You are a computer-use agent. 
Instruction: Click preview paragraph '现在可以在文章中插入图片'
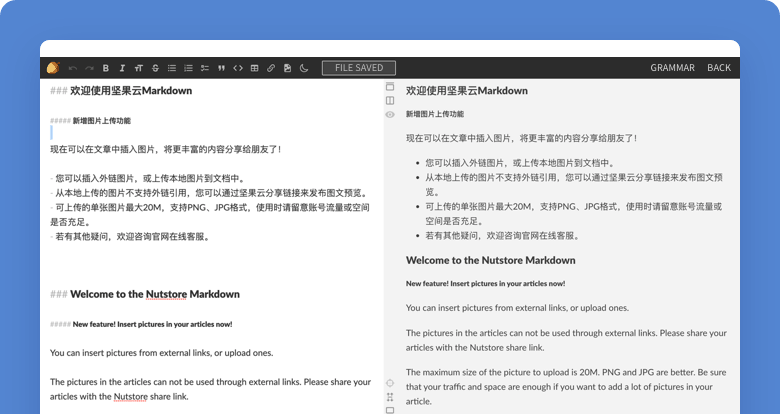point(521,138)
